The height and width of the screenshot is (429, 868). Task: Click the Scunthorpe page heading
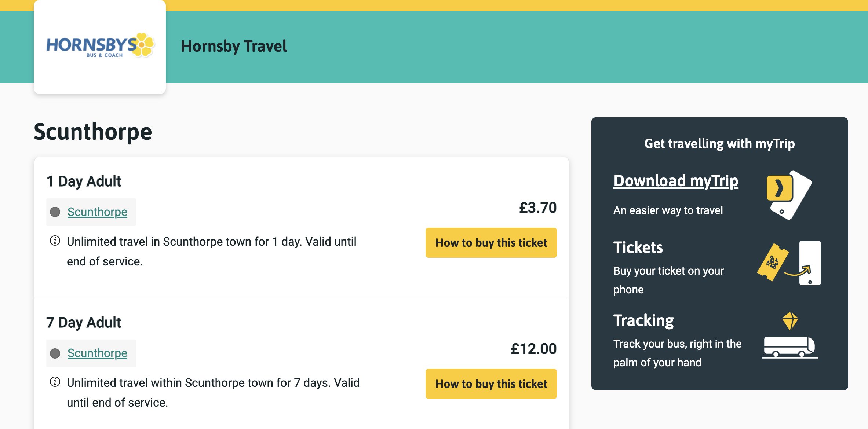coord(93,132)
